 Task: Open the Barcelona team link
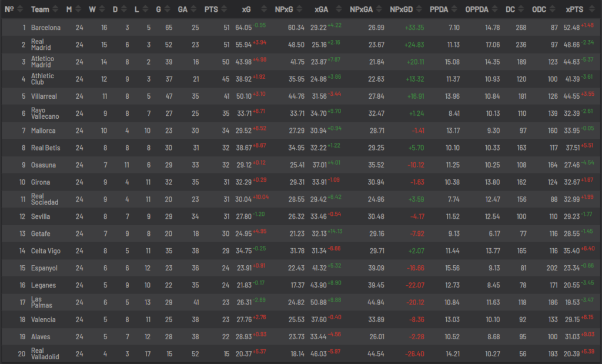pyautogui.click(x=46, y=28)
